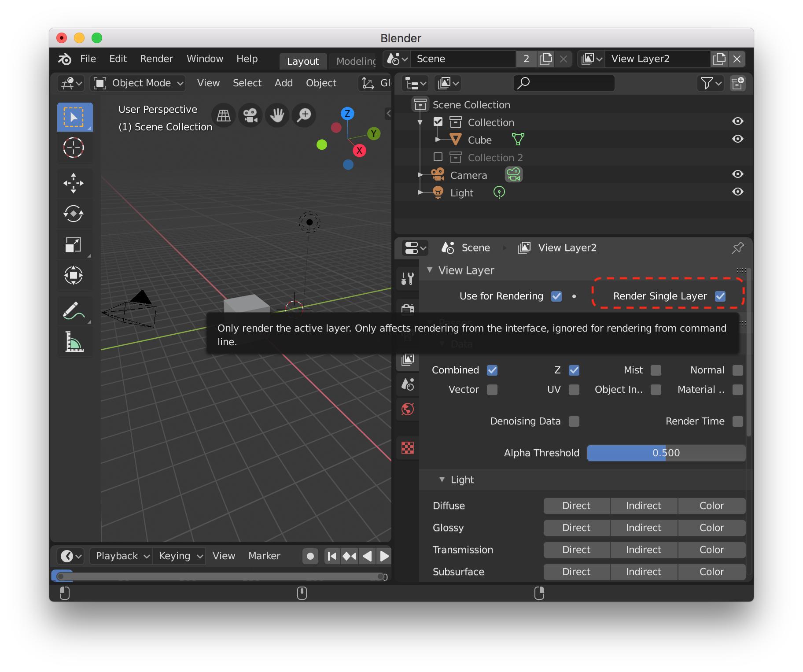Viewport: 803px width, 672px height.
Task: Open the Keying dropdown
Action: tap(179, 556)
